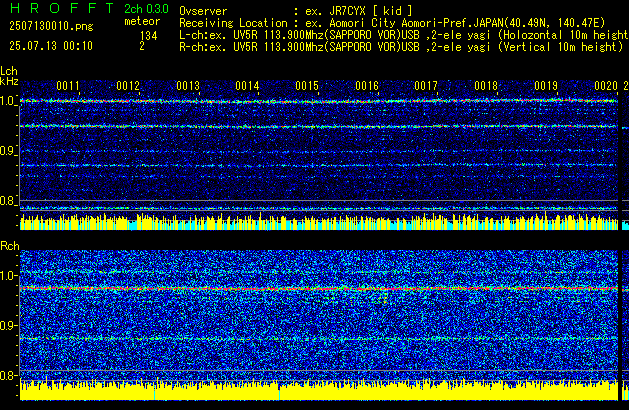Click the 0015 time marker
Screen dimensions: 629x410
(x=307, y=86)
